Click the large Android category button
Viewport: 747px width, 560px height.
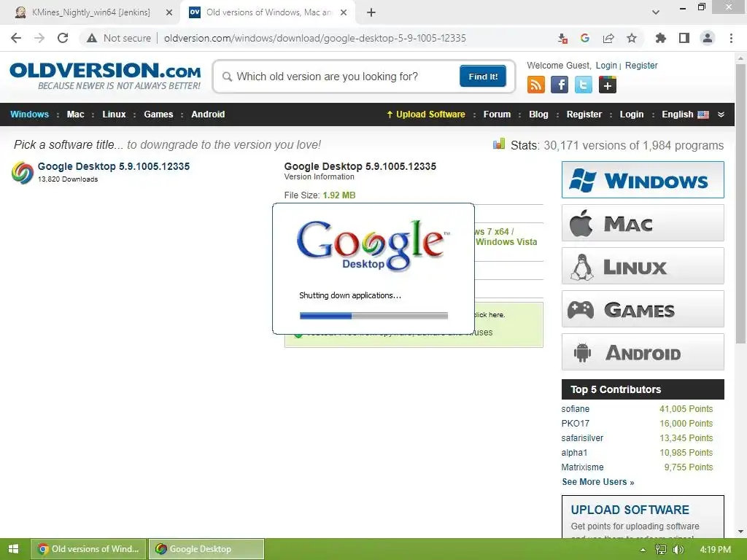[x=643, y=352]
